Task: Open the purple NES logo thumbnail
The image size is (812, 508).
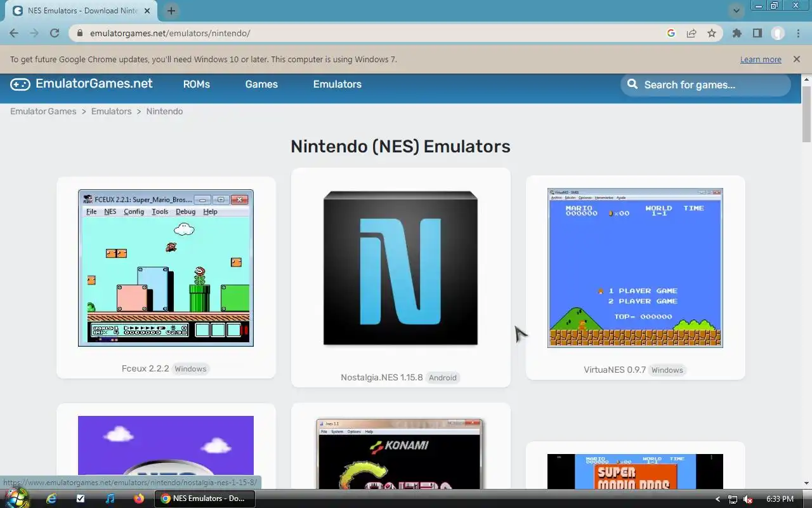Action: pos(166,452)
